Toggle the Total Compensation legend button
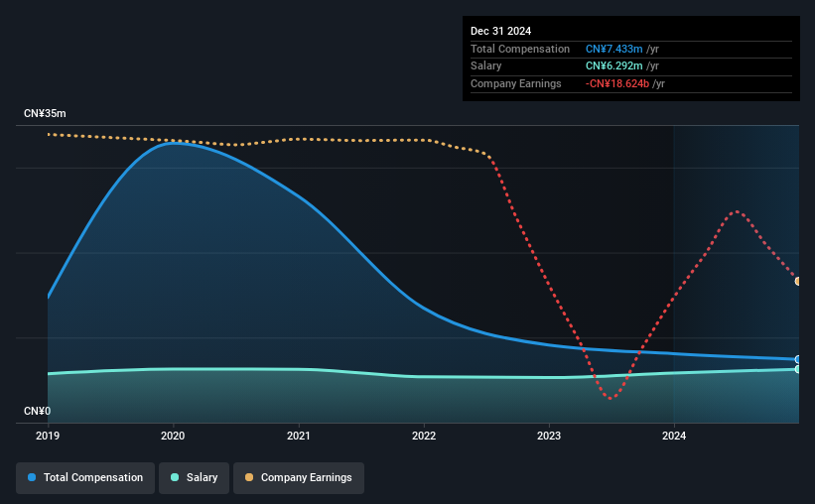 pyautogui.click(x=85, y=477)
